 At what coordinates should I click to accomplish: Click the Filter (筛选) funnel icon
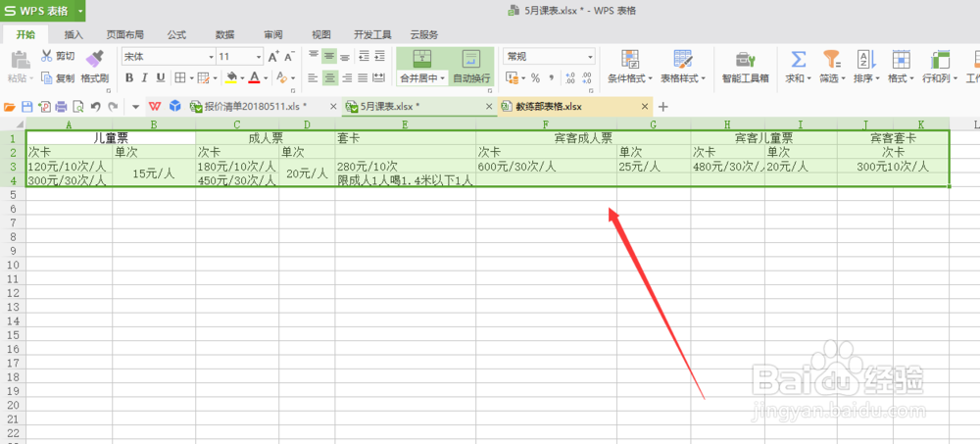tap(831, 59)
